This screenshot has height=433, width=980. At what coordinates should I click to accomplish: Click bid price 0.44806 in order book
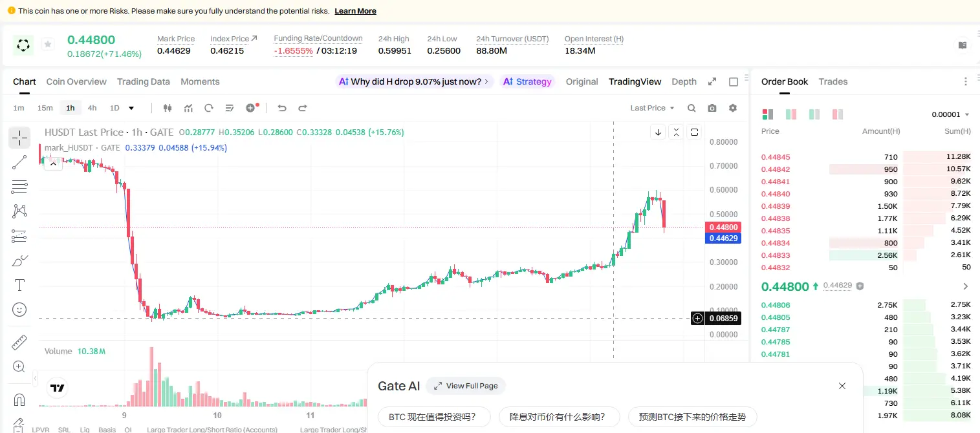(776, 305)
